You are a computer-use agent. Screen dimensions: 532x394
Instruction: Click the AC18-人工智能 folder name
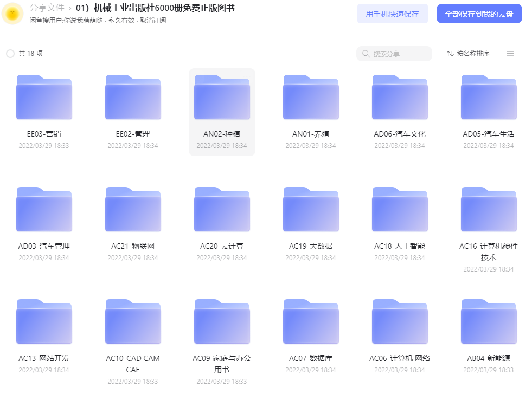coord(400,246)
